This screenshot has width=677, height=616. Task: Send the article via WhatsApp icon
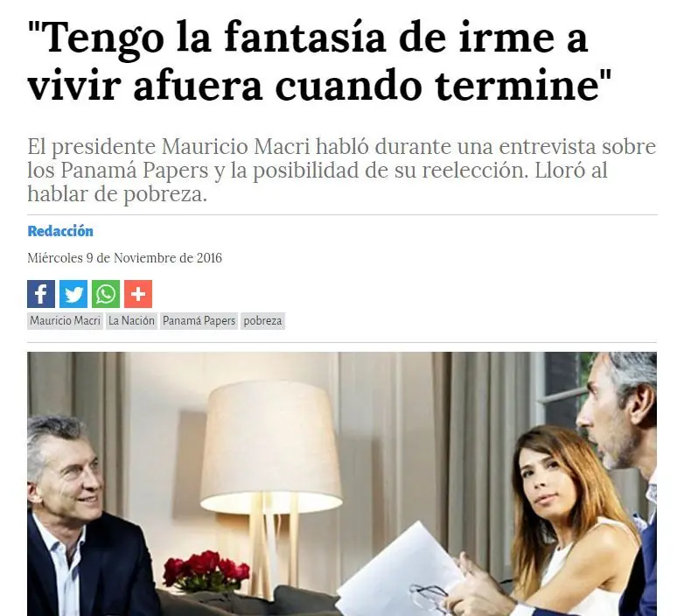(x=106, y=294)
